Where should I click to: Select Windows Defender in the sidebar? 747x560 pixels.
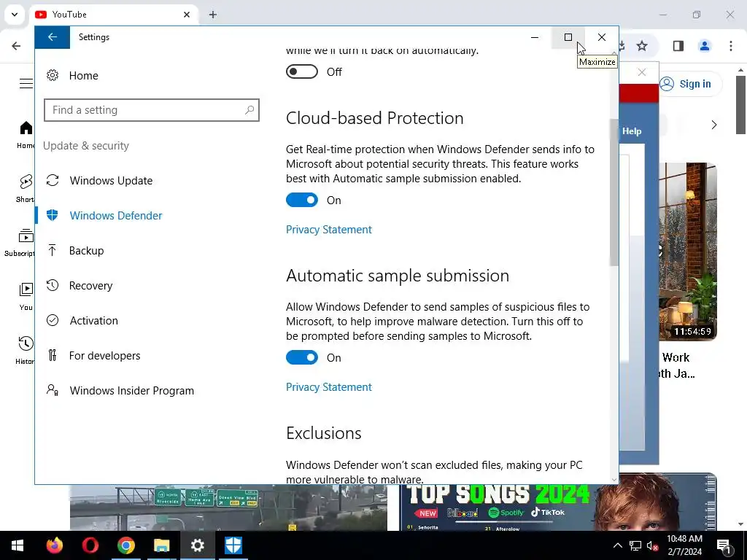tap(116, 215)
